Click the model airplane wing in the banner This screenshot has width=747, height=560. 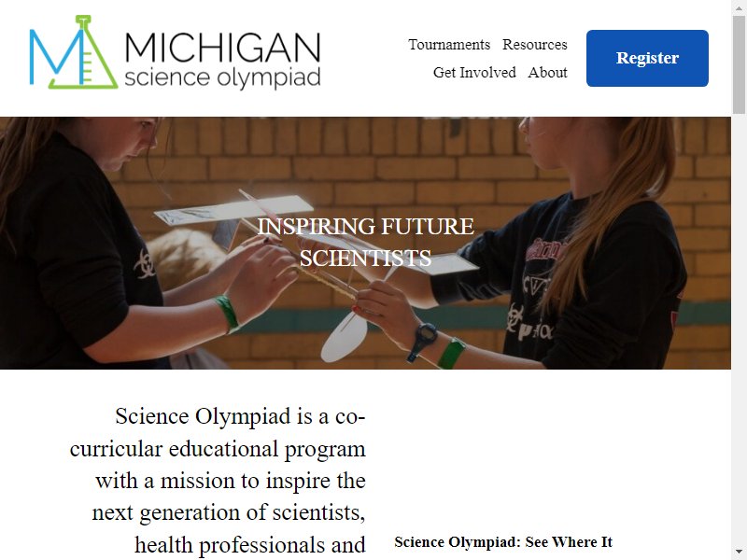[234, 210]
